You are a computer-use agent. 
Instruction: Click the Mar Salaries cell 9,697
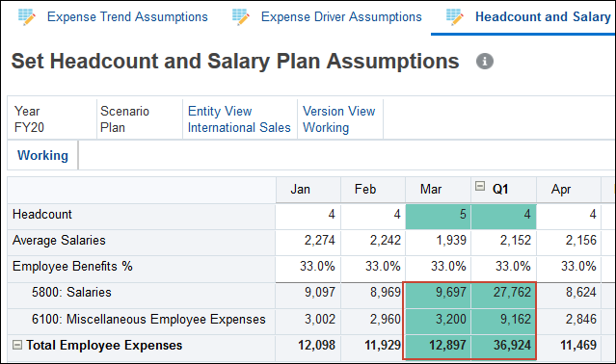pyautogui.click(x=438, y=295)
